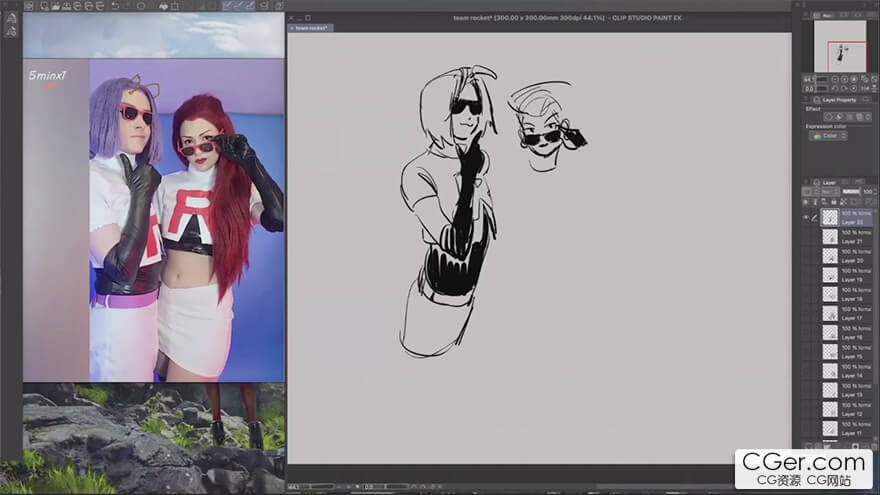Click reset rotation icon in Navigator

854,89
